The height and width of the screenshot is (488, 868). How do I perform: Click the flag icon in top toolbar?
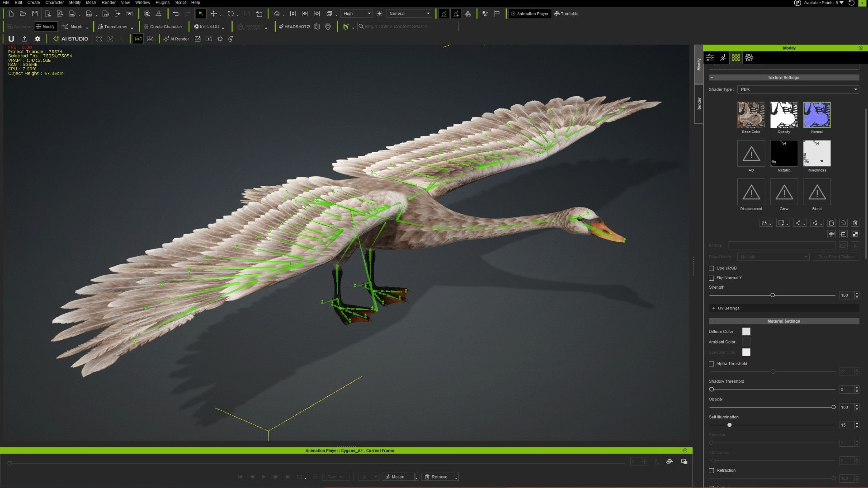497,14
